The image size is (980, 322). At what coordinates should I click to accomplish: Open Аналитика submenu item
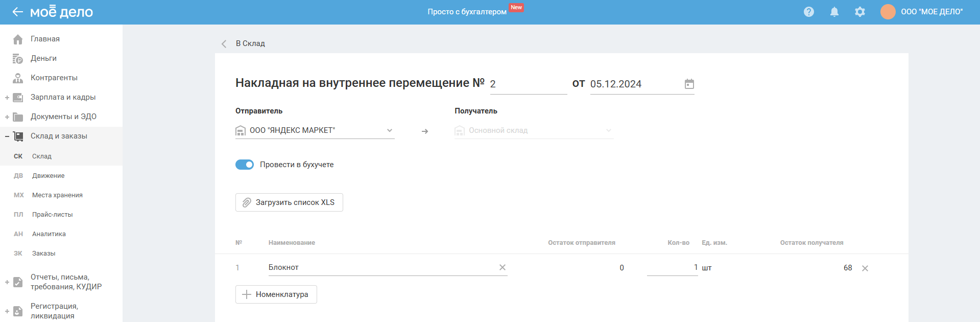tap(49, 234)
